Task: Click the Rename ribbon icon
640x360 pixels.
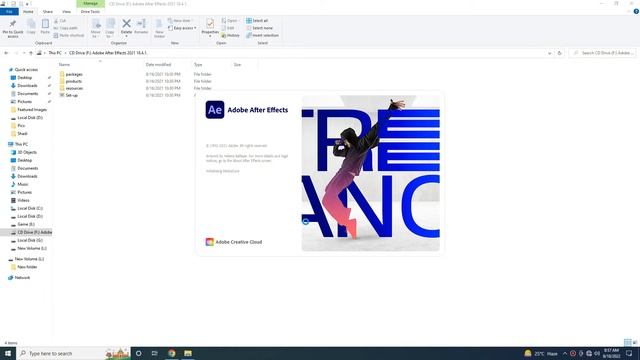Action: point(141,27)
